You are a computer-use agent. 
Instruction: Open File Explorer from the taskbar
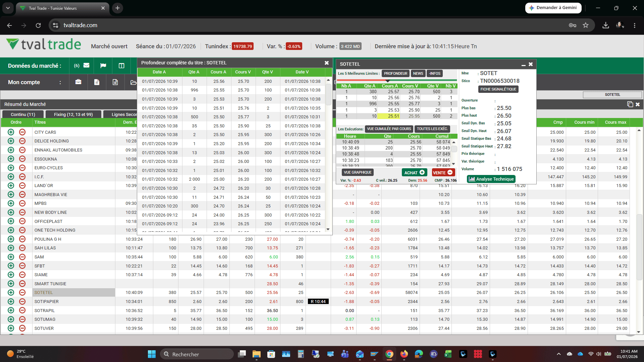[x=257, y=354]
